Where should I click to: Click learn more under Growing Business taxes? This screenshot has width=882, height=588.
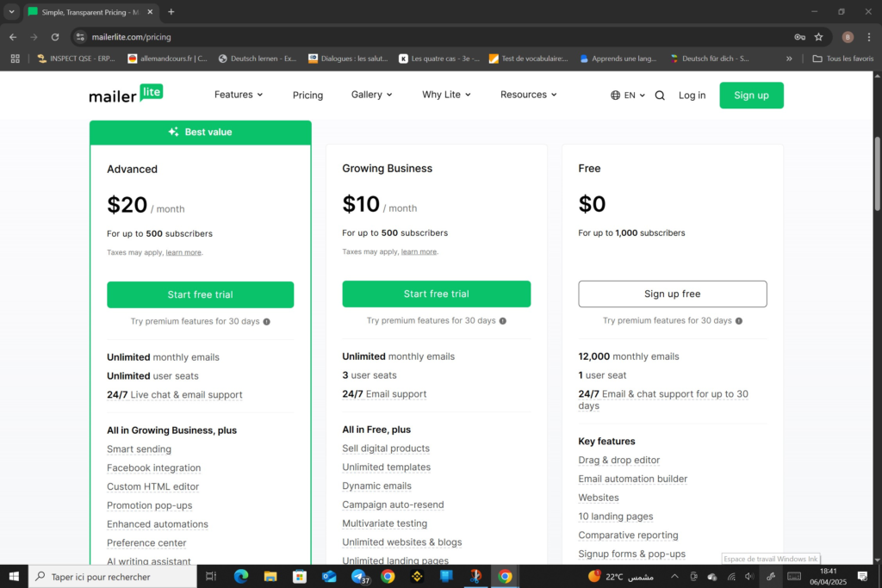(x=419, y=252)
